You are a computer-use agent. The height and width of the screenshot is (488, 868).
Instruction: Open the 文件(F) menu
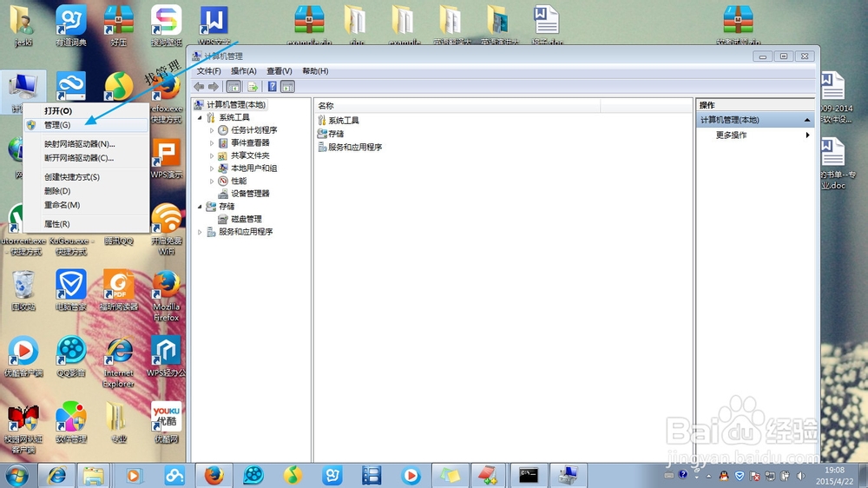208,71
